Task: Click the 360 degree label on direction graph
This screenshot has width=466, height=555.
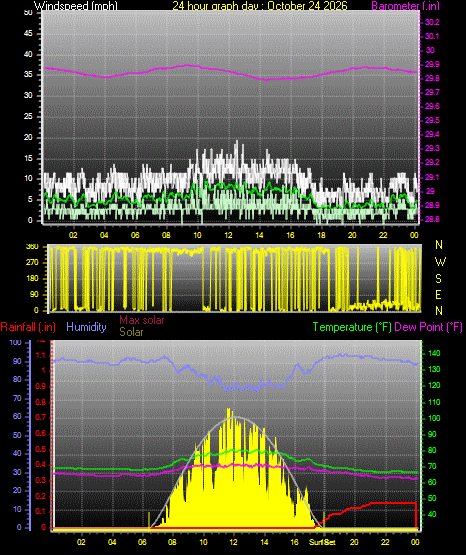Action: (32, 247)
